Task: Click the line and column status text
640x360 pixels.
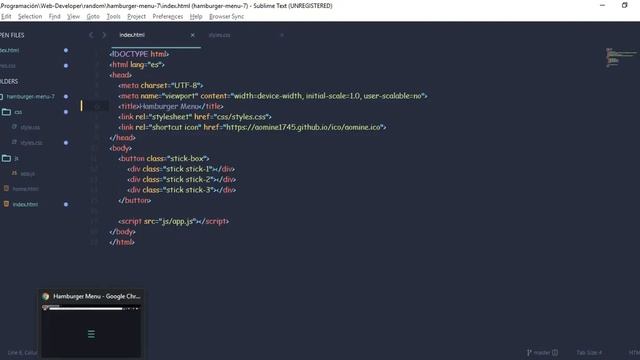Action: point(22,352)
